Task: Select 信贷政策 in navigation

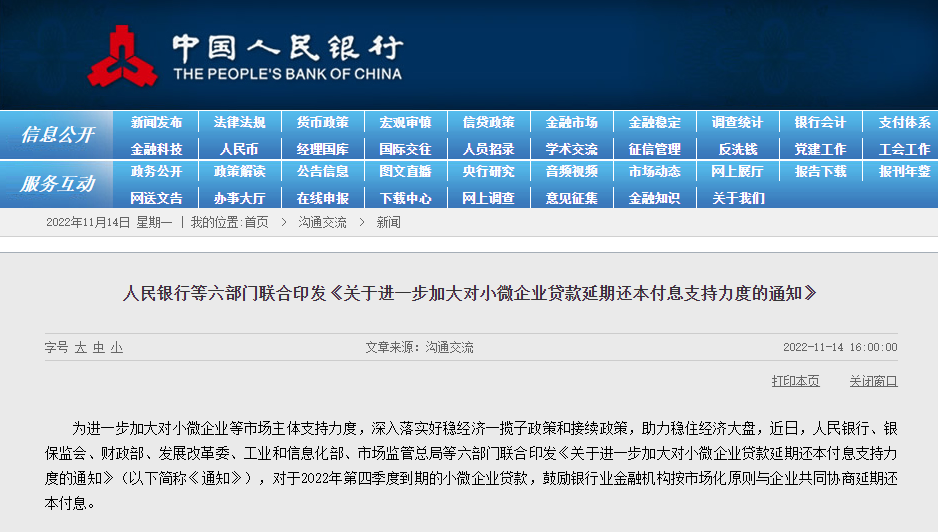Action: (489, 123)
